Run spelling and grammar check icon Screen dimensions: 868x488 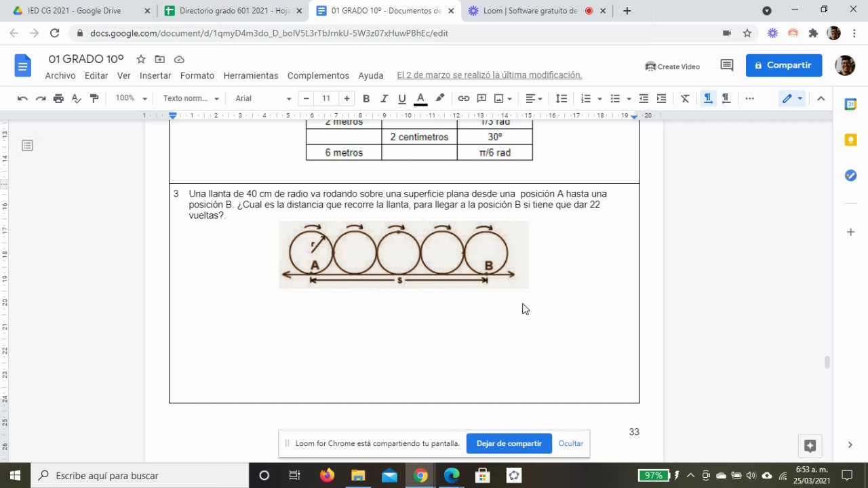pos(76,98)
